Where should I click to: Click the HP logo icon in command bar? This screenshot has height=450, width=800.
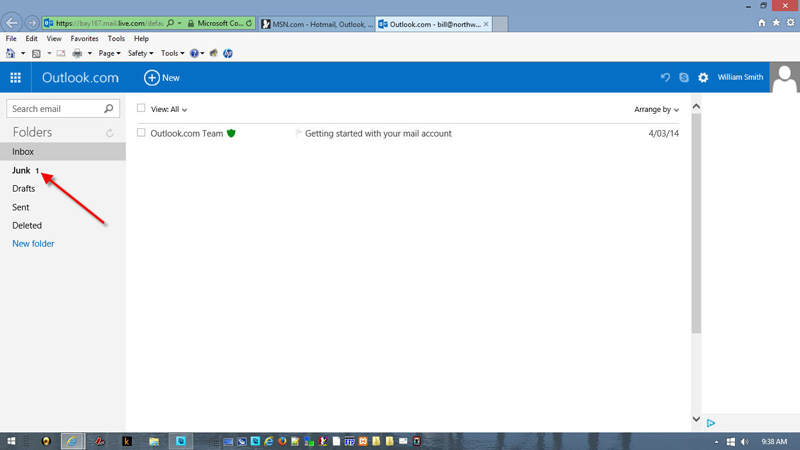[x=228, y=53]
